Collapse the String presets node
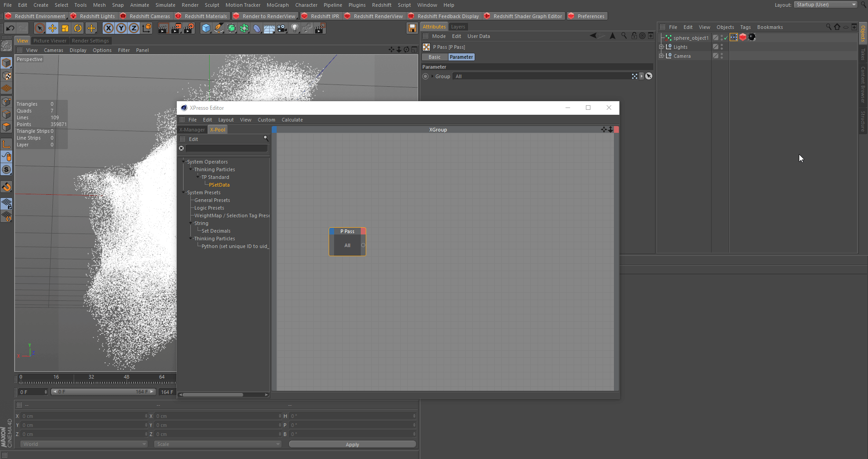Image resolution: width=868 pixels, height=459 pixels. tap(191, 223)
